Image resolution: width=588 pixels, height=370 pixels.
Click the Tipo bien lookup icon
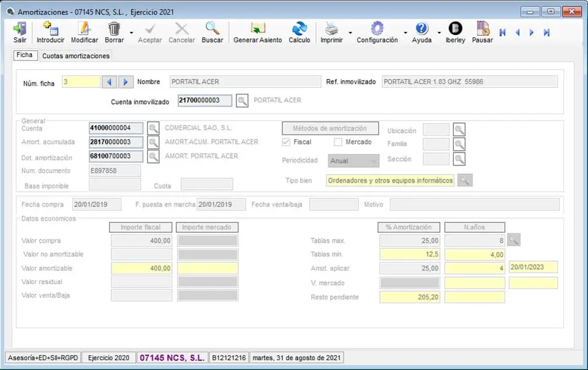[465, 180]
